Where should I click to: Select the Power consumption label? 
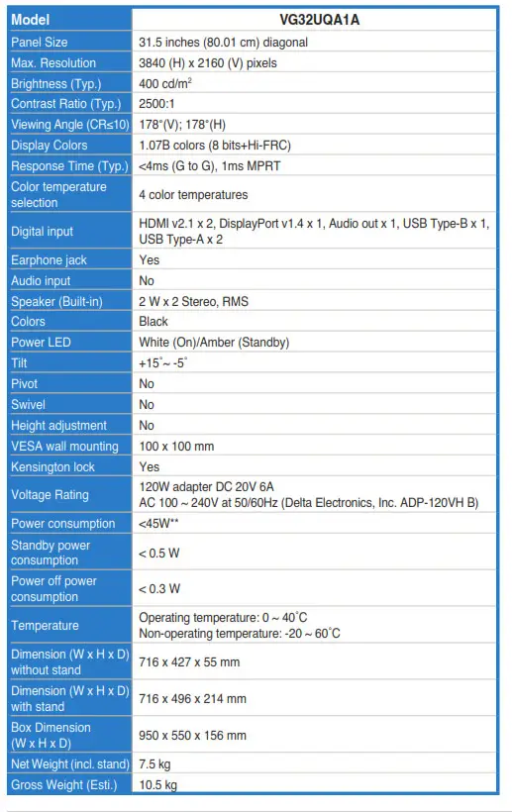pyautogui.click(x=63, y=524)
